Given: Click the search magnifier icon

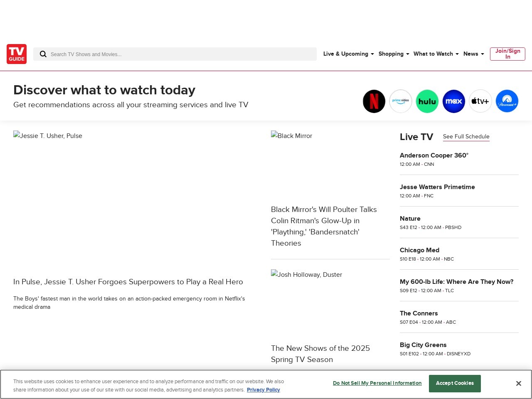Looking at the screenshot, I should [x=43, y=54].
